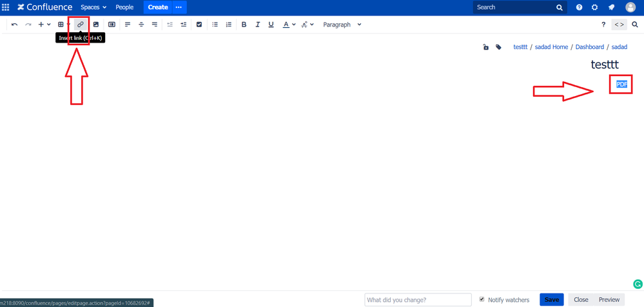Open the source editor angle brackets

tap(620, 25)
